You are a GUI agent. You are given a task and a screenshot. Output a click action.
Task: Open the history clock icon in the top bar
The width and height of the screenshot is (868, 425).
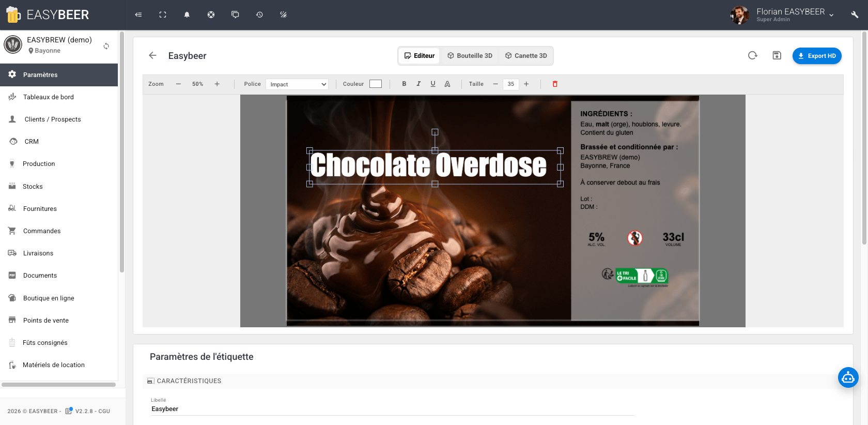tap(259, 15)
